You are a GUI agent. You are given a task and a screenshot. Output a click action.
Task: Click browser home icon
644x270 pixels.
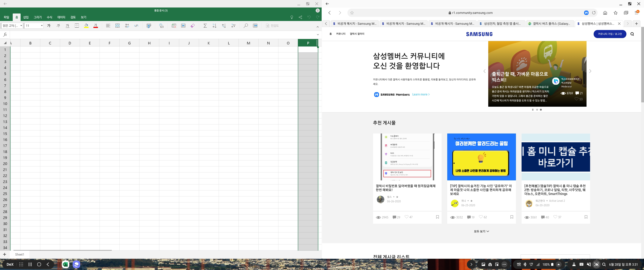pos(605,13)
